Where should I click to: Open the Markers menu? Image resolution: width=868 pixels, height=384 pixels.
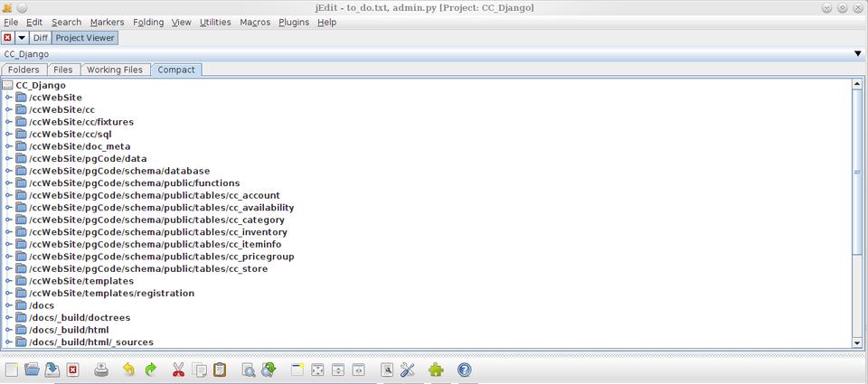tap(107, 22)
